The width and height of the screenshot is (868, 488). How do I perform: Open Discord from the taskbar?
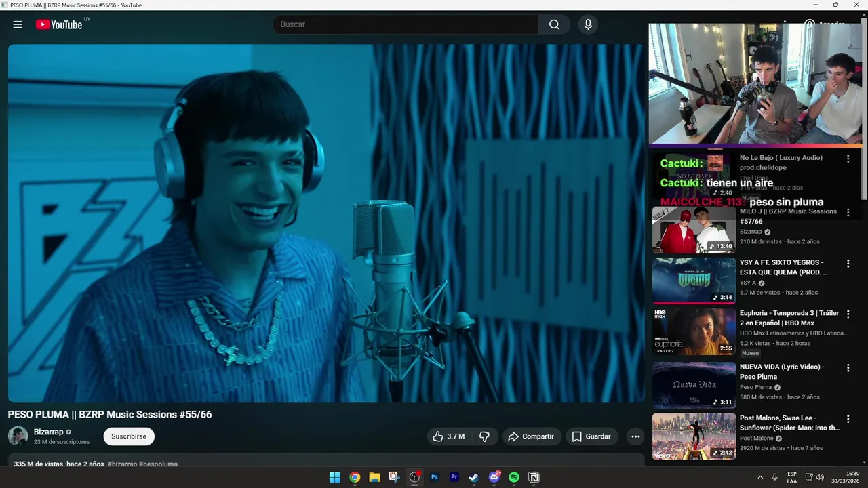click(x=494, y=477)
